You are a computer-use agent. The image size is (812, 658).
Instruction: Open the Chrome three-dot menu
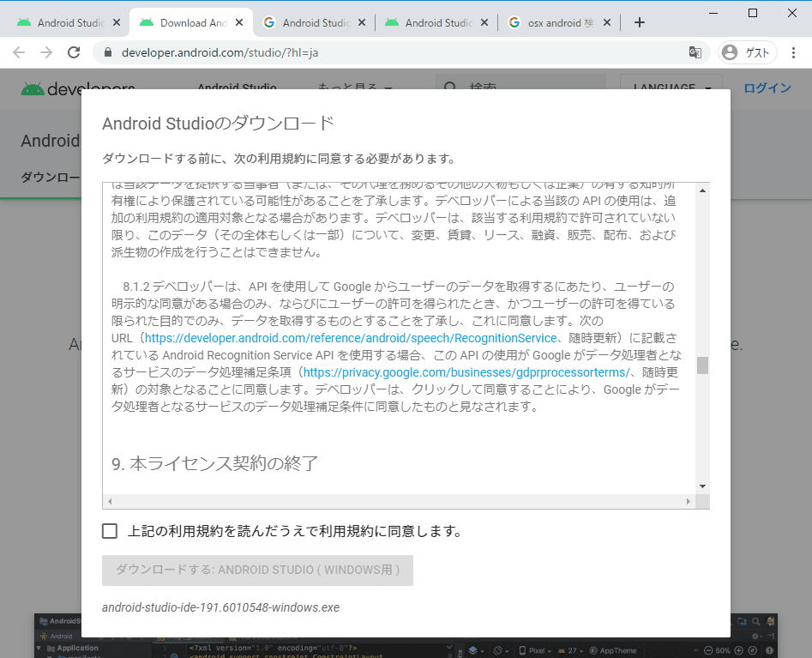pos(793,52)
